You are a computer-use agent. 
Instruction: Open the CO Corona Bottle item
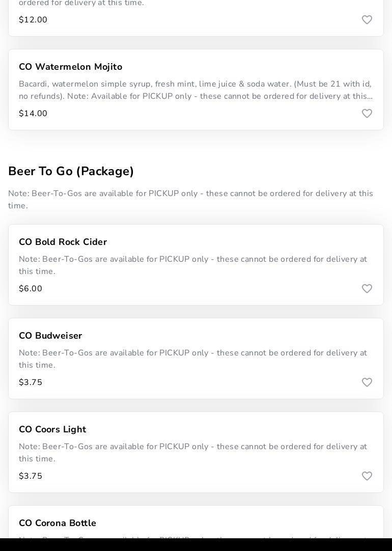tap(58, 523)
